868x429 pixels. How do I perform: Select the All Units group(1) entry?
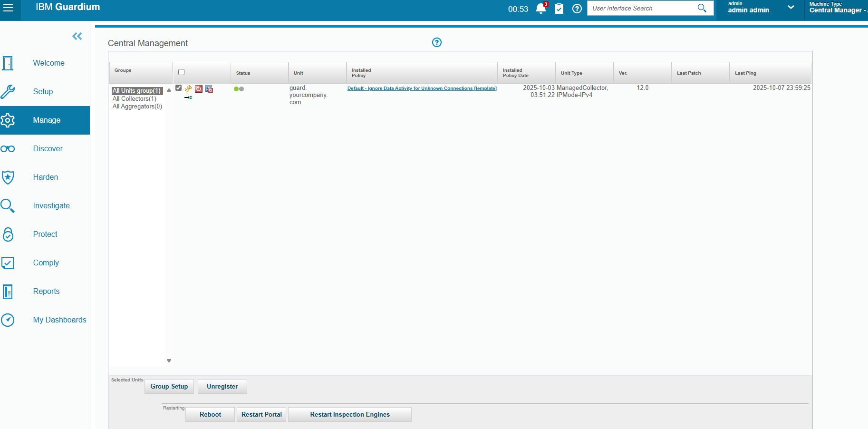pyautogui.click(x=136, y=91)
